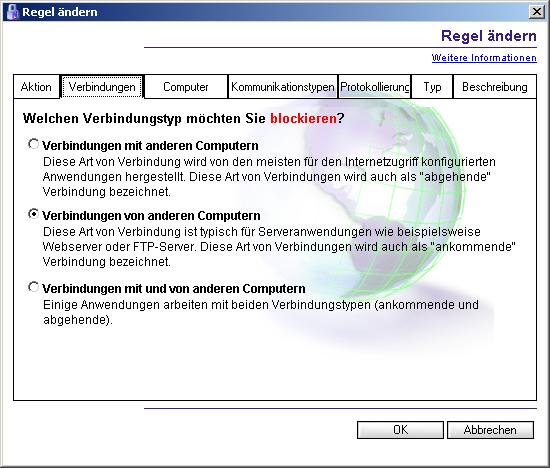Image resolution: width=550 pixels, height=468 pixels.
Task: Select the Verbindungen tab
Action: point(102,87)
